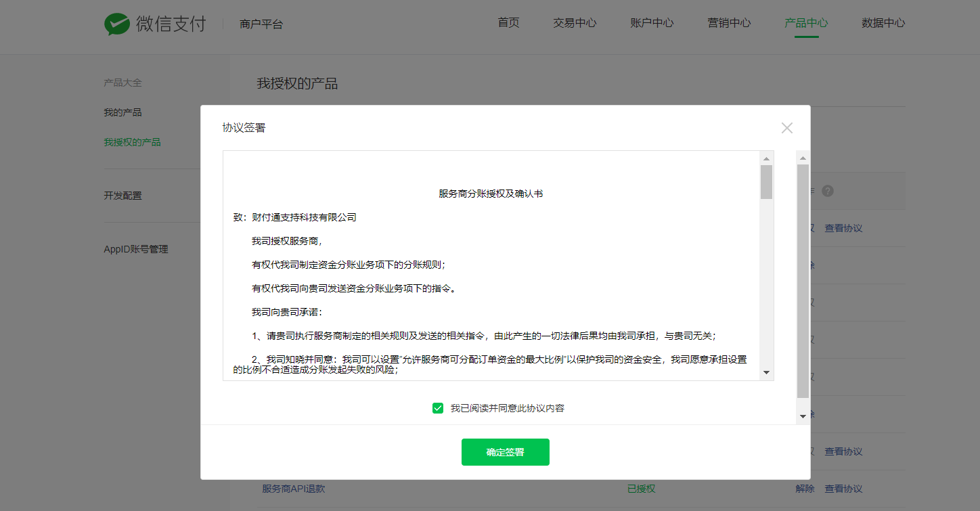Click the question mark help icon
Image resolution: width=980 pixels, height=511 pixels.
coord(827,192)
